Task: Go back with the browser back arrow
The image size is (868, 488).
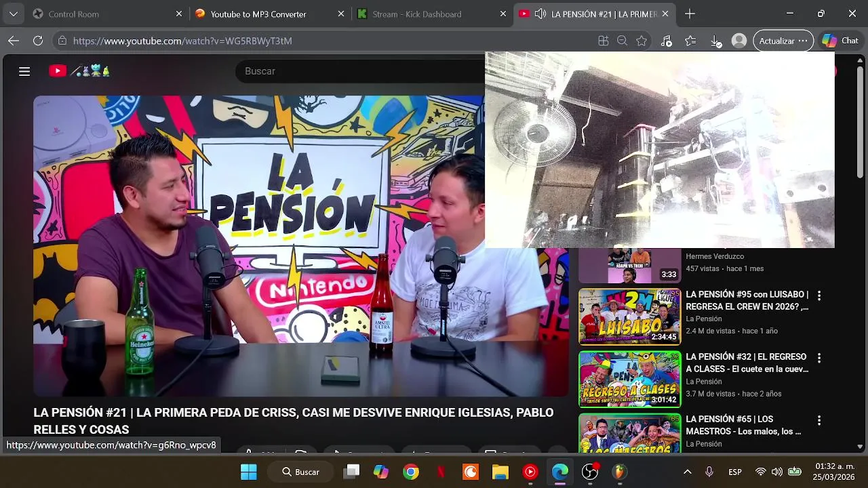Action: point(14,41)
